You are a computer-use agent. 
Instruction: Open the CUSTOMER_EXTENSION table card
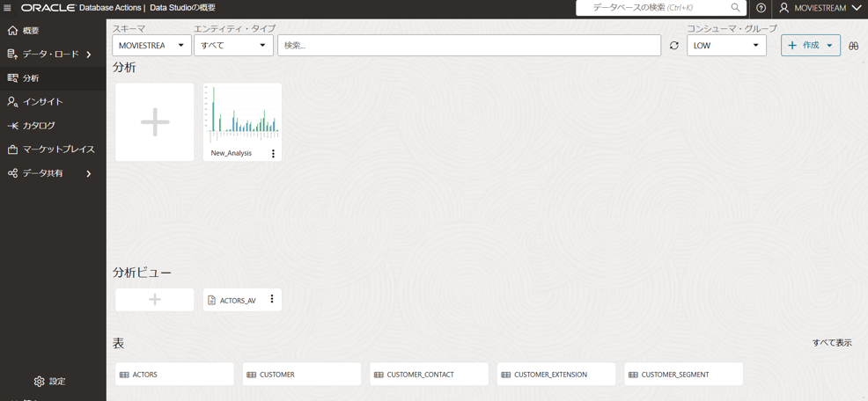(x=556, y=375)
